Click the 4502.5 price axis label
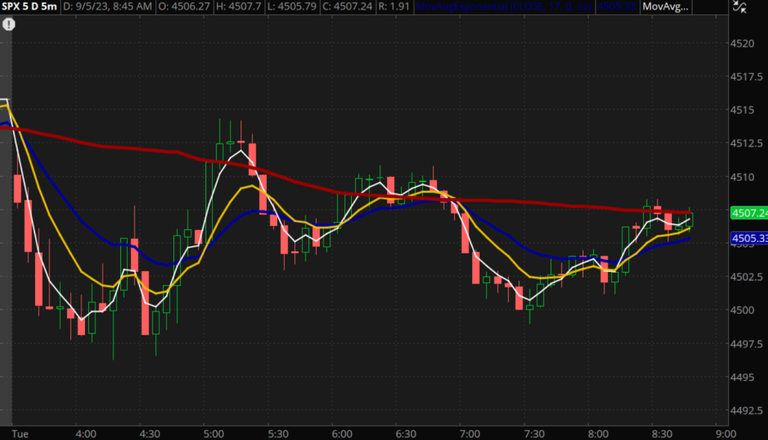 coord(746,277)
